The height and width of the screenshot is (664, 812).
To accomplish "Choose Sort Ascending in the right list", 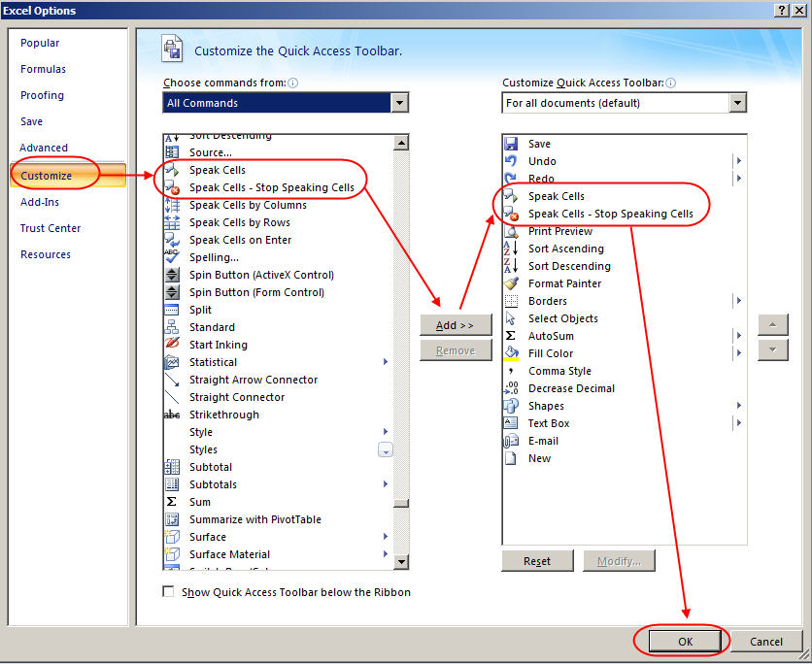I will click(x=565, y=249).
